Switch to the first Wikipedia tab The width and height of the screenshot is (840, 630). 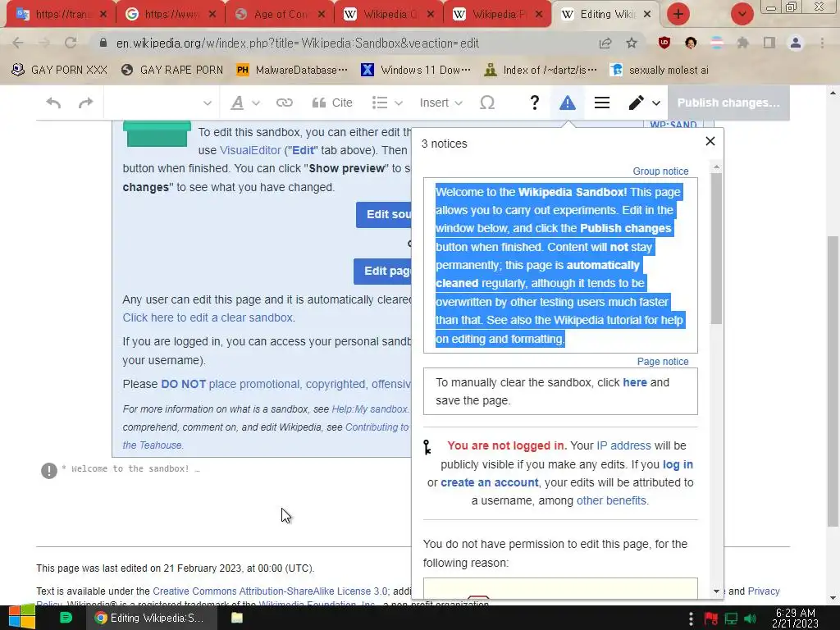pos(388,14)
